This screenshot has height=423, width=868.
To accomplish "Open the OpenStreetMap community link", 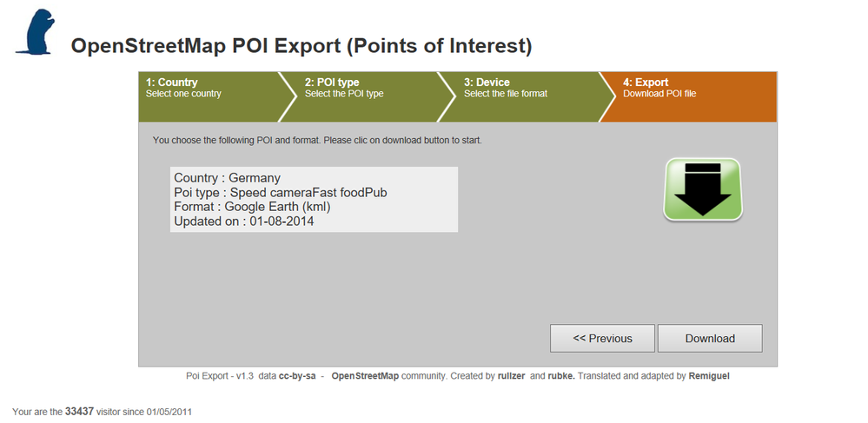I will click(365, 376).
